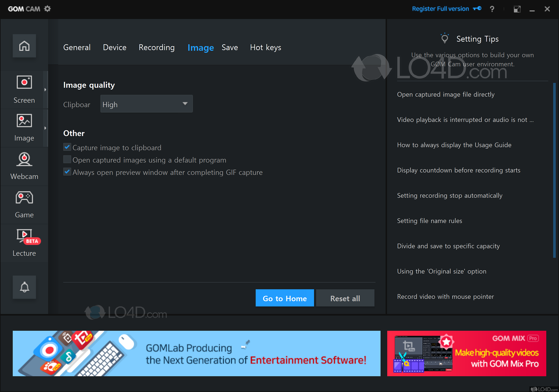Expand the Screen sidebar submenu arrow

(x=45, y=90)
